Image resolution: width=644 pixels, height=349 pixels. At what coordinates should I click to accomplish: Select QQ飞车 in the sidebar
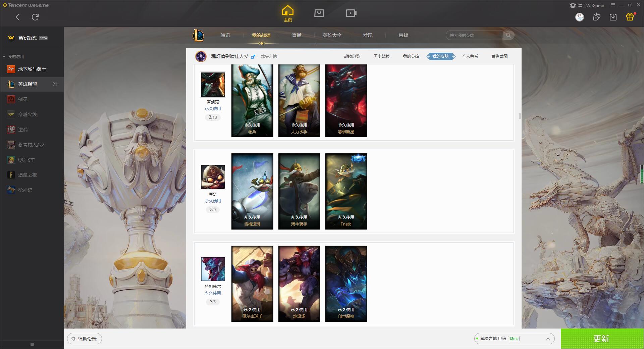(32, 160)
